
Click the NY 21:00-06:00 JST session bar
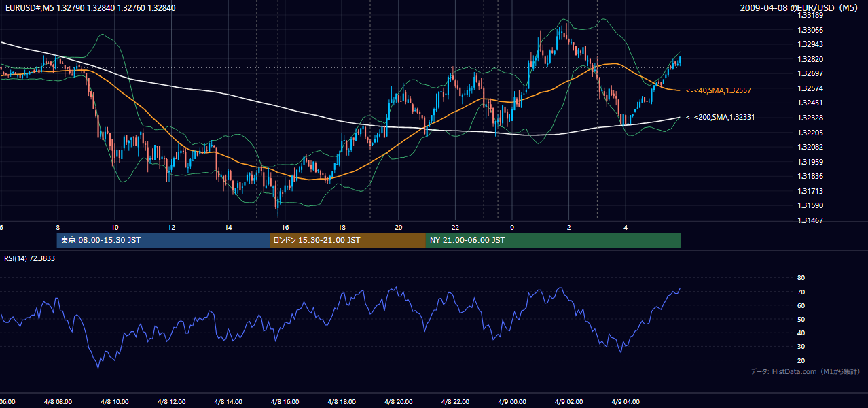554,240
